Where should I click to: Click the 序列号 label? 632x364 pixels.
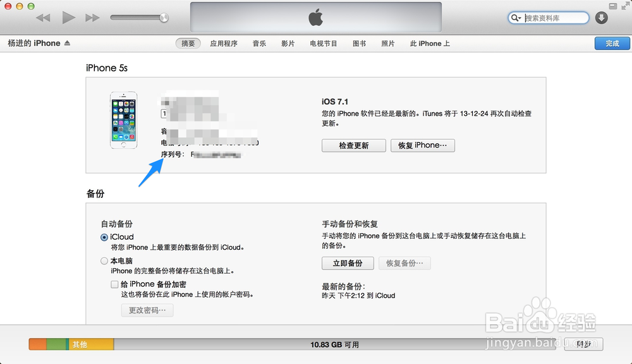[173, 154]
